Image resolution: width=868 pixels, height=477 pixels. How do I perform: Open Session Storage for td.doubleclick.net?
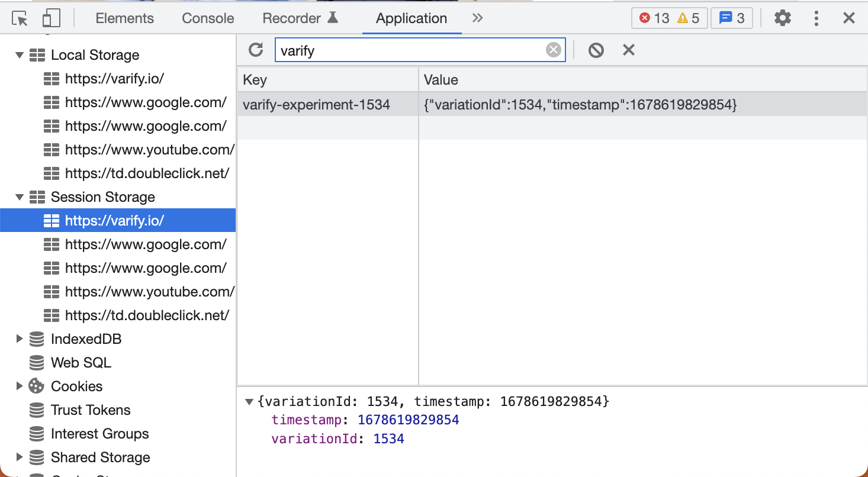[147, 315]
